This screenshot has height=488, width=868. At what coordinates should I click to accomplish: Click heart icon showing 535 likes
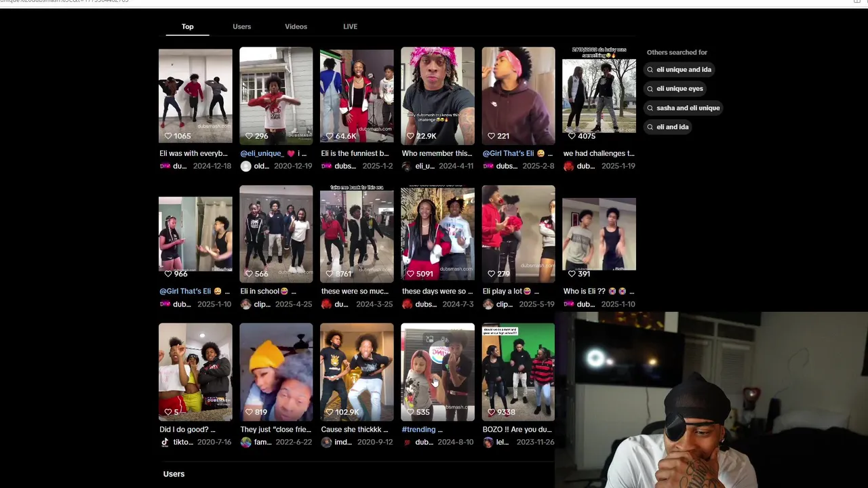[x=410, y=412]
